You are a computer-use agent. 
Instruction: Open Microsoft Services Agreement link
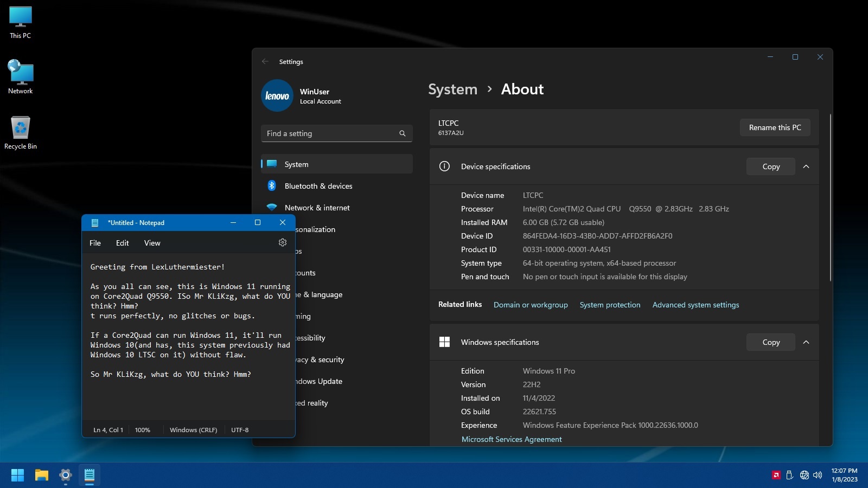pyautogui.click(x=512, y=439)
